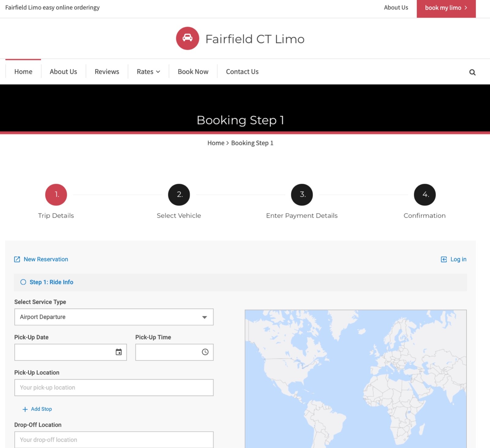490x448 pixels.
Task: Select the step 1 Trip Details circle
Action: 56,194
